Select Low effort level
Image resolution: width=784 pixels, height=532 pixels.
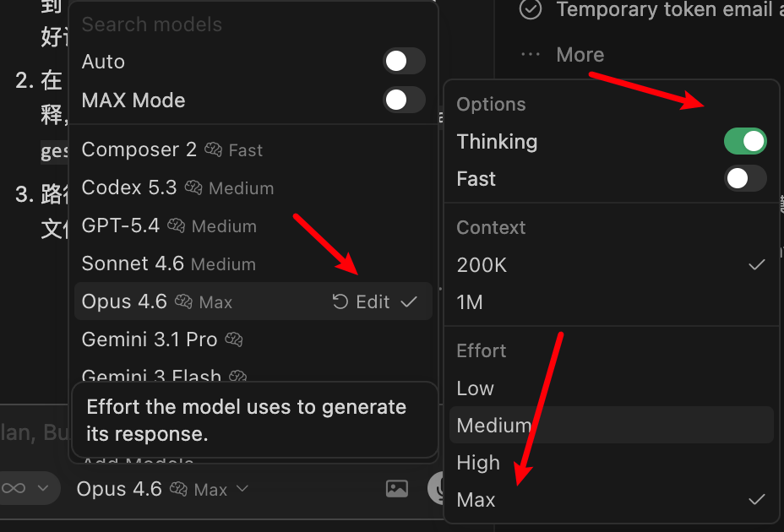click(475, 388)
